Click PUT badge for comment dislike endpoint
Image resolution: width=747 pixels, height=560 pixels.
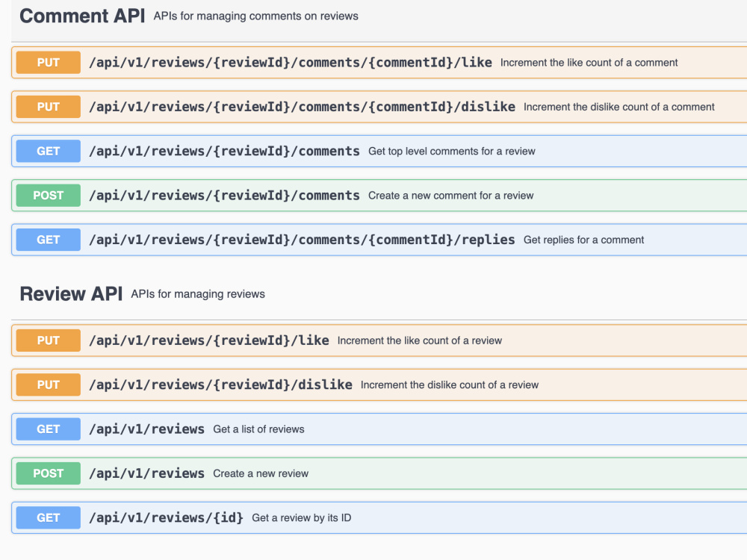point(48,107)
